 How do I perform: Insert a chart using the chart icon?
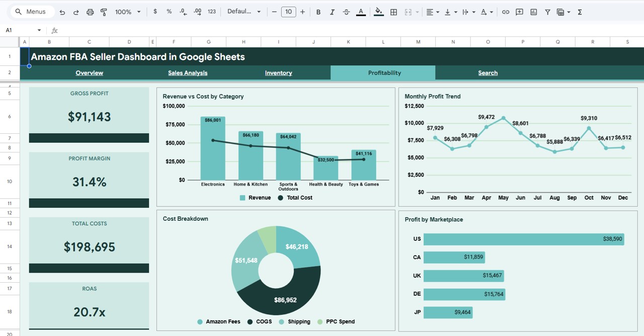point(534,12)
